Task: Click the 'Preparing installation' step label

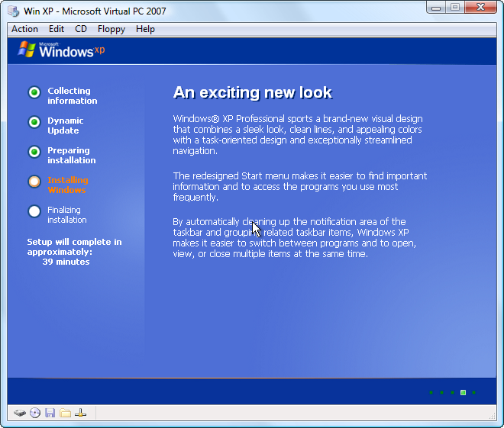Action: click(72, 156)
